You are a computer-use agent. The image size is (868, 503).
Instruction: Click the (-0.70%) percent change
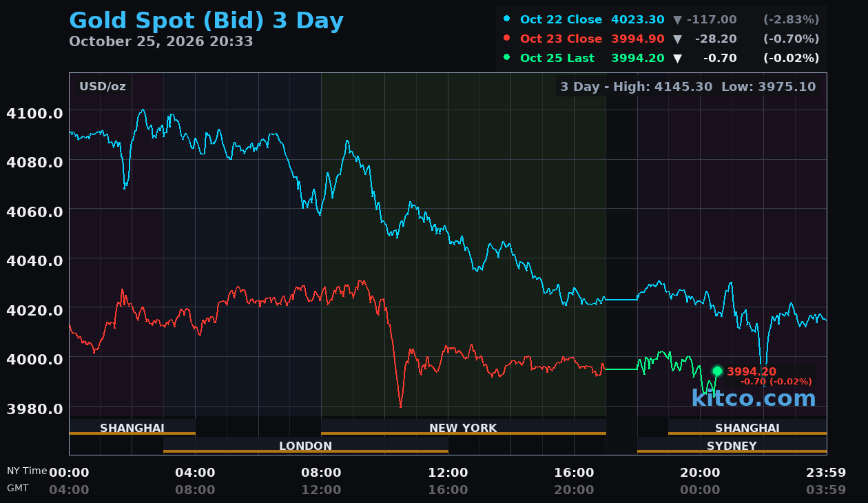[792, 39]
